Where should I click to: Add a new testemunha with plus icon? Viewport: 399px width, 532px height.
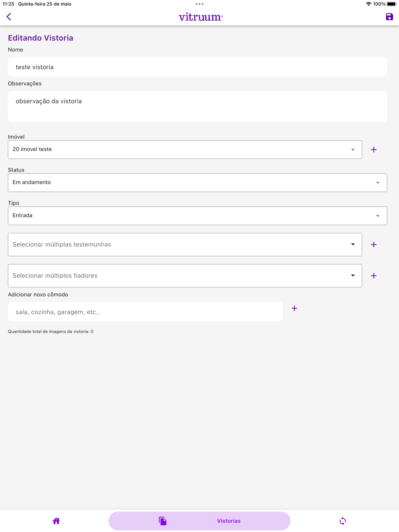pos(373,244)
